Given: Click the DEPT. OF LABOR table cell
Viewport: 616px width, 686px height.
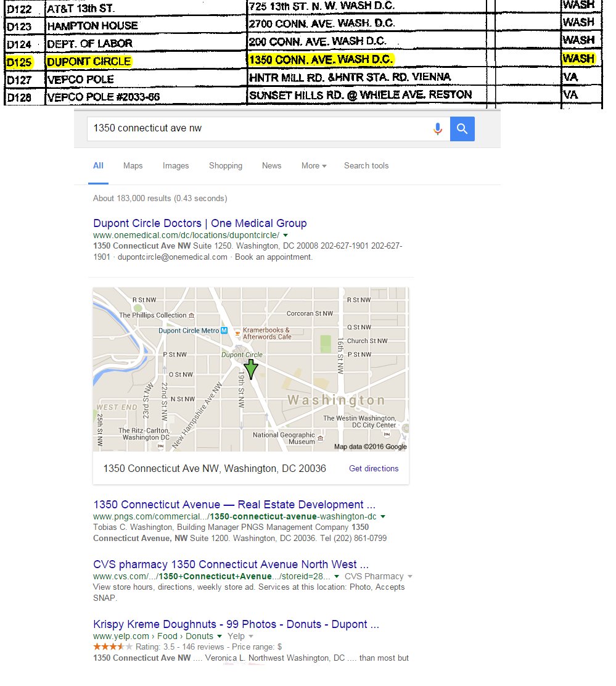Looking at the screenshot, I should point(146,43).
